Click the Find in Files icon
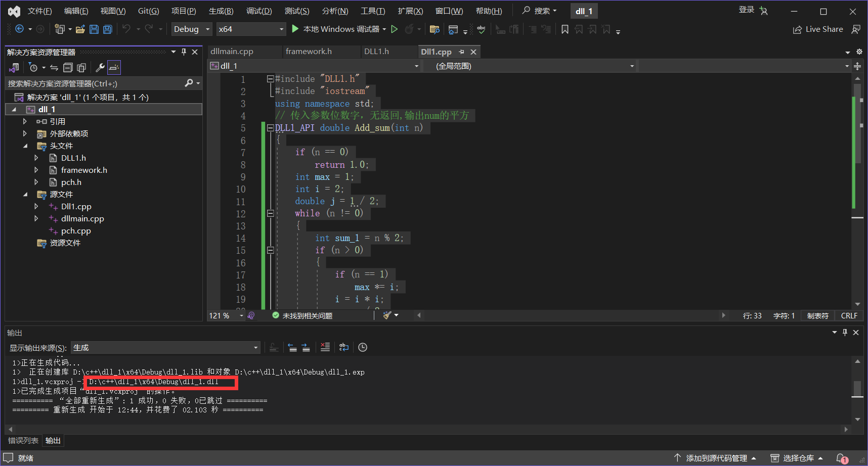 [x=434, y=29]
